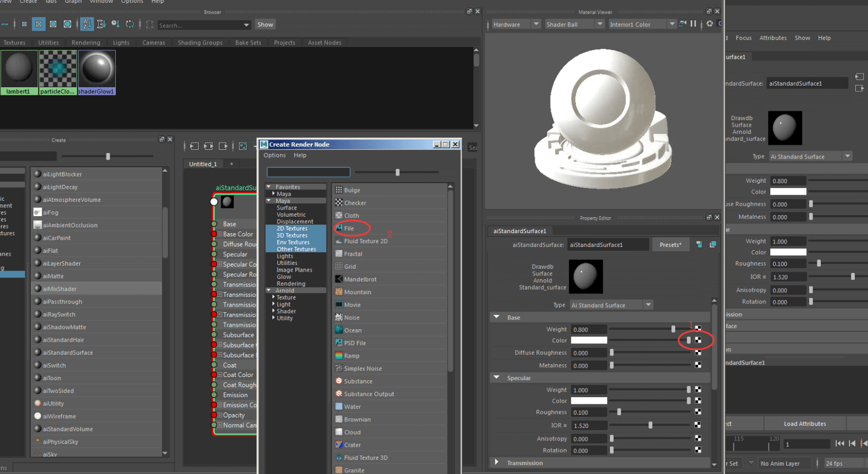Select the Water texture node
The height and width of the screenshot is (474, 868).
coord(352,407)
